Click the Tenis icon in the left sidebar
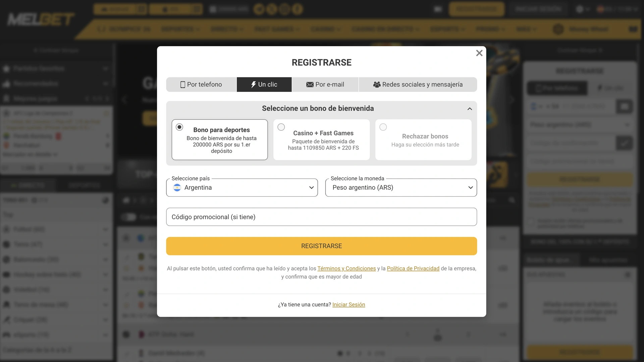 coord(6,244)
